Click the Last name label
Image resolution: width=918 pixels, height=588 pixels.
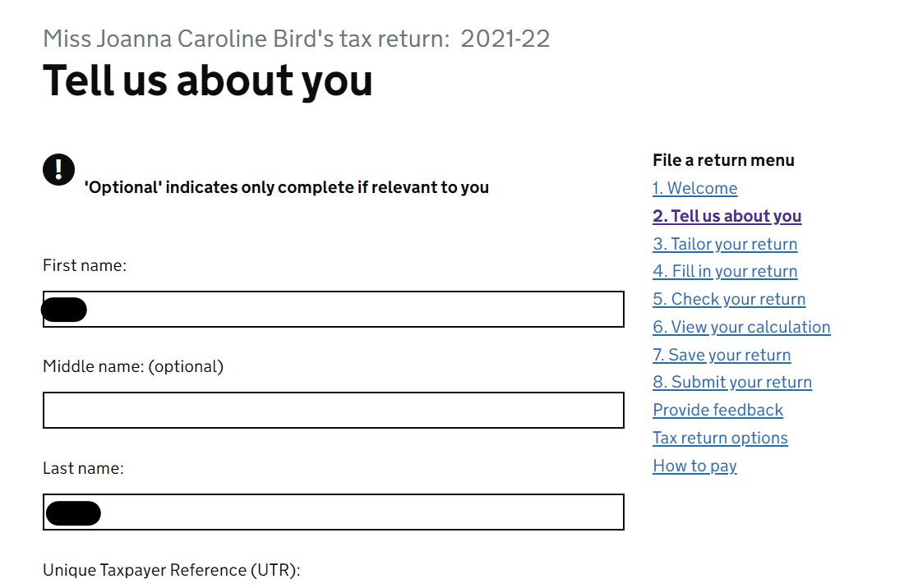click(x=83, y=469)
